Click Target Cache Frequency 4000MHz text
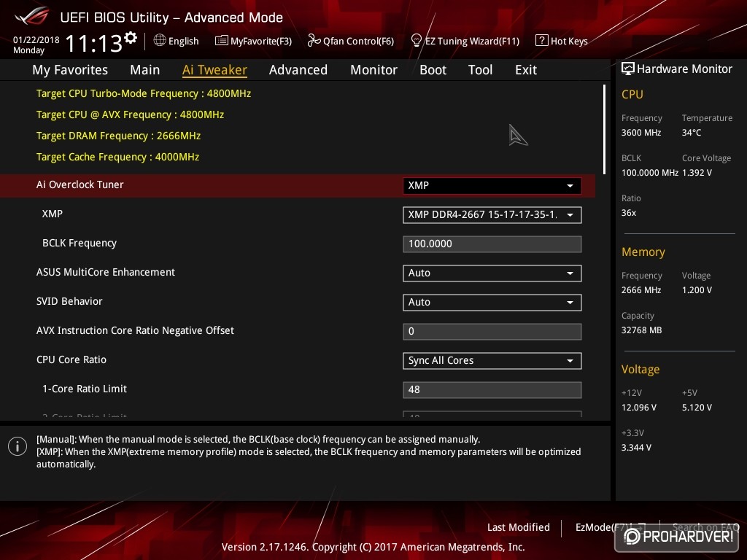The width and height of the screenshot is (747, 560). coord(117,157)
